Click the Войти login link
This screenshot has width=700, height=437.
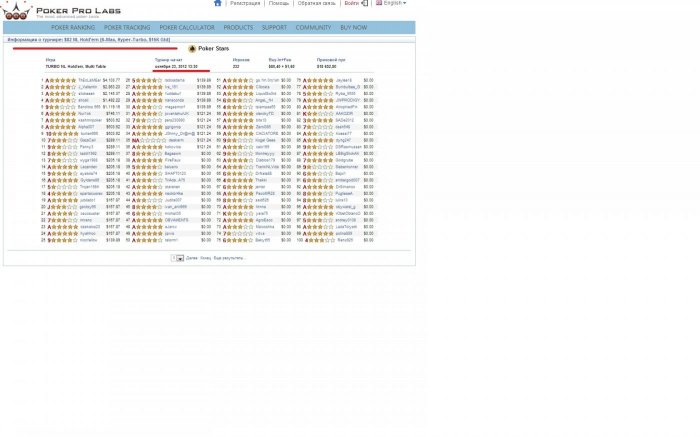351,3
